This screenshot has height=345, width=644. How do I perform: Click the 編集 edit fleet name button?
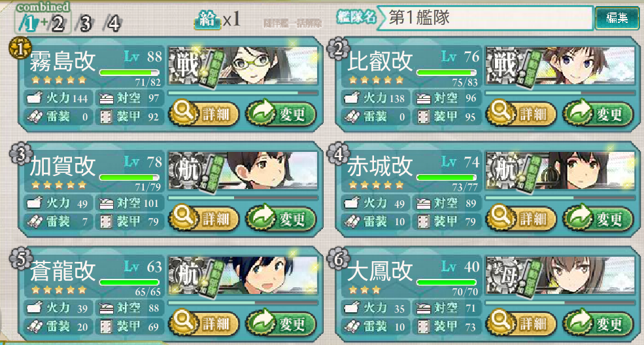pos(617,18)
